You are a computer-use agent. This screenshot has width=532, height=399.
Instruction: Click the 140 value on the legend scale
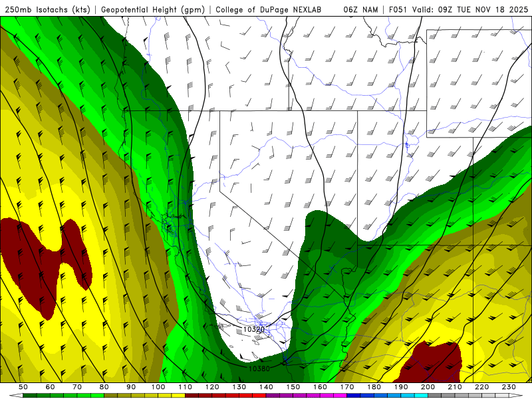point(267,387)
